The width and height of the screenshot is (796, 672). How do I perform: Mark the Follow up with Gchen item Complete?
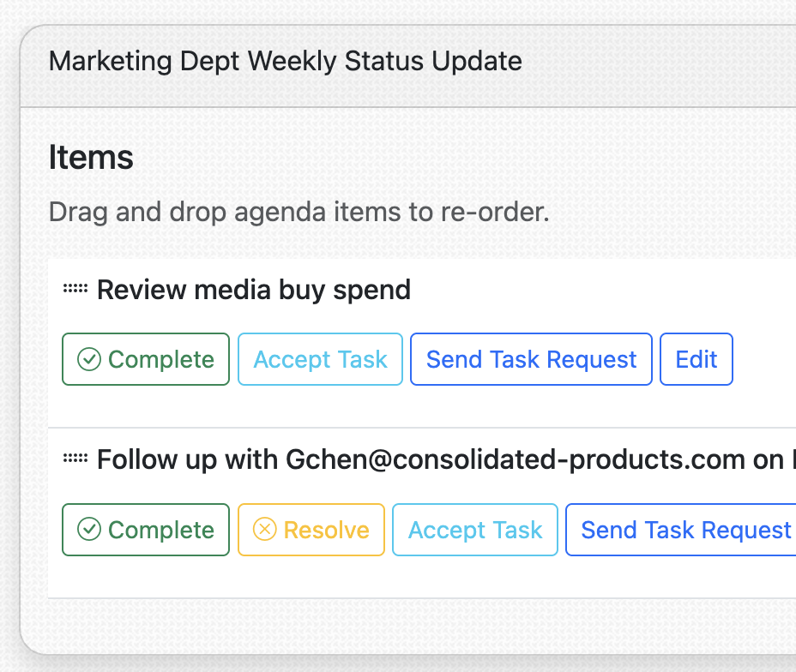pos(146,530)
